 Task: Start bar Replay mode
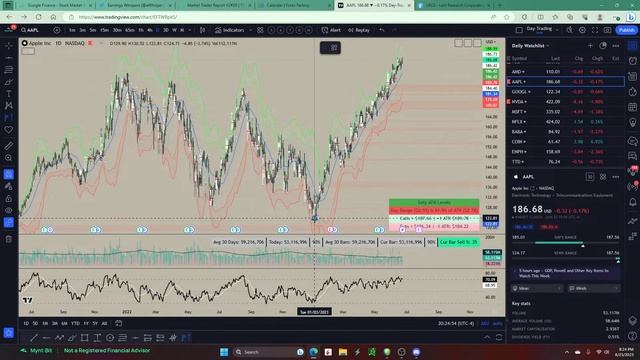[359, 30]
